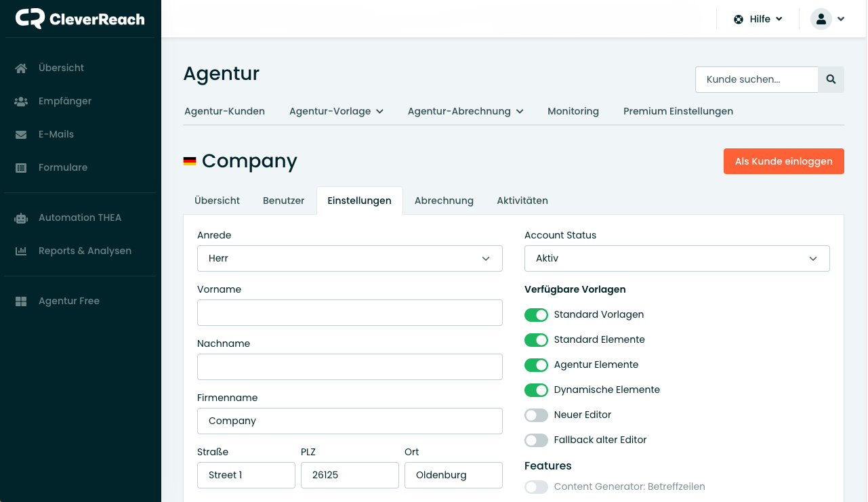This screenshot has height=502, width=868.
Task: Disable the Standard Vorlagen toggle
Action: 536,314
